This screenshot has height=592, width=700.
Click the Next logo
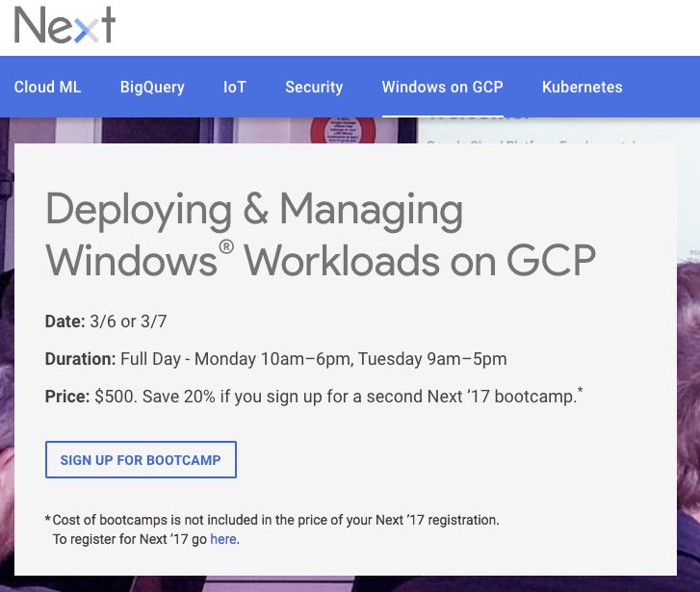65,25
